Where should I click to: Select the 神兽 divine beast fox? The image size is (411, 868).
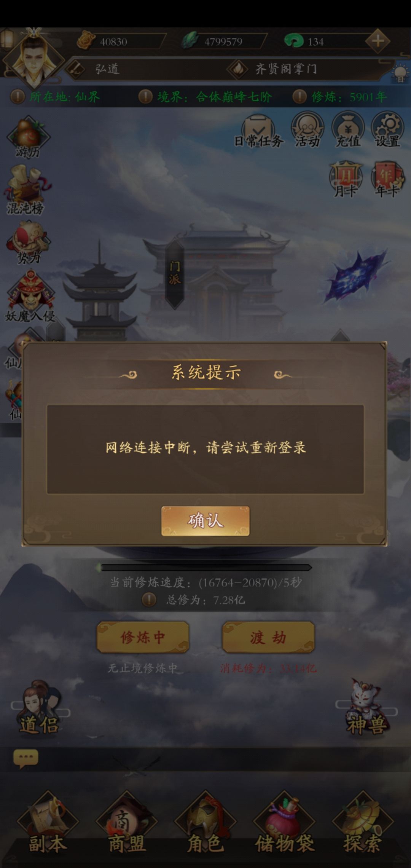pos(366,708)
